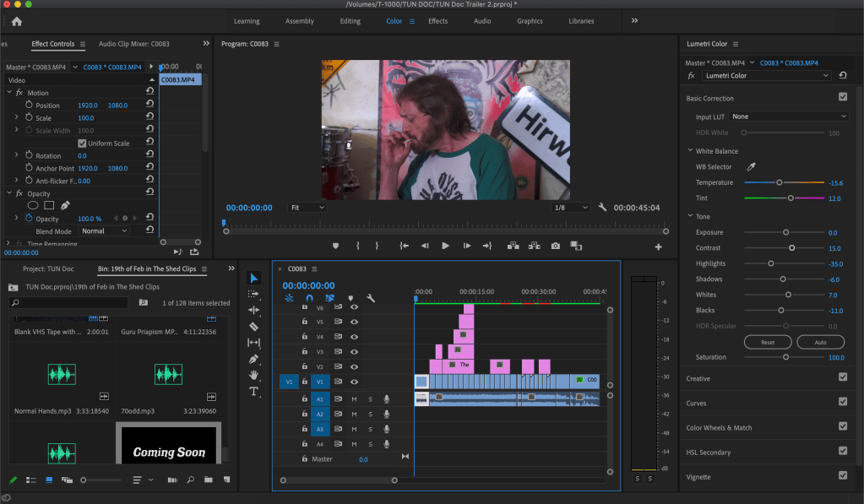Viewport: 864px width, 504px height.
Task: Open the Audio Clip Mixer tab
Action: (133, 44)
